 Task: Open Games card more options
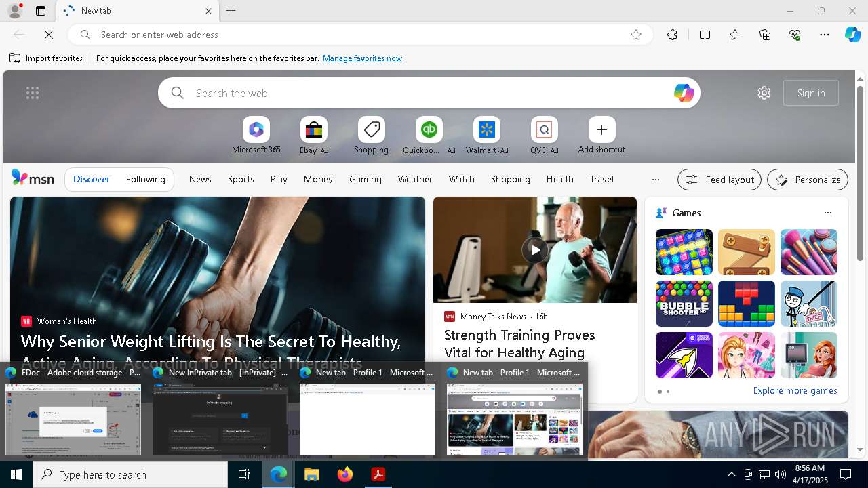(827, 213)
